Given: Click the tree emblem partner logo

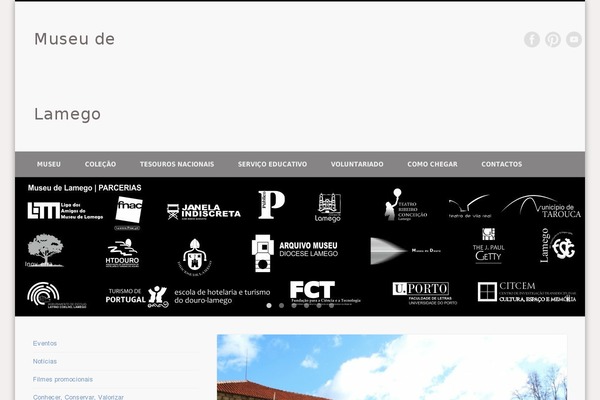Looking at the screenshot, I should click(x=45, y=250).
